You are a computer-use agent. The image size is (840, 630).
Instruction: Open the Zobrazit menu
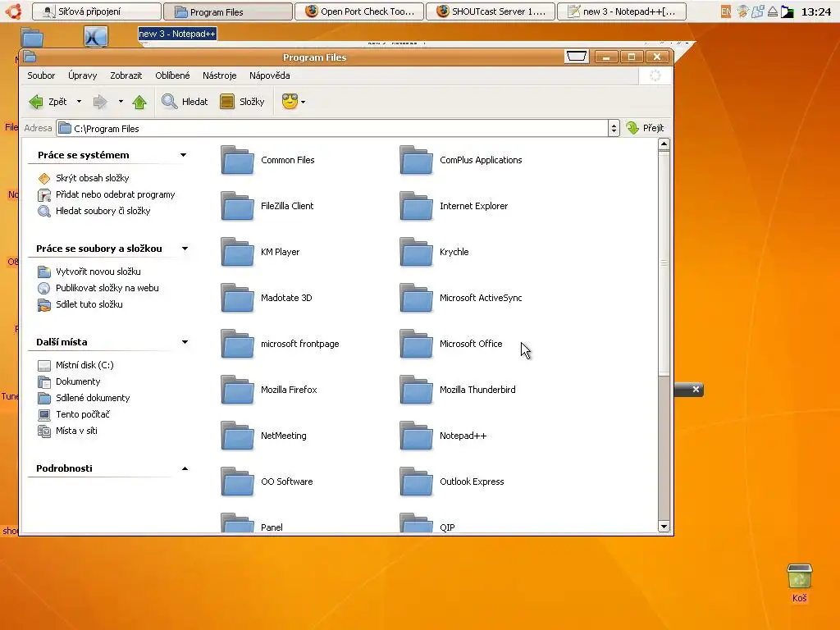(126, 75)
